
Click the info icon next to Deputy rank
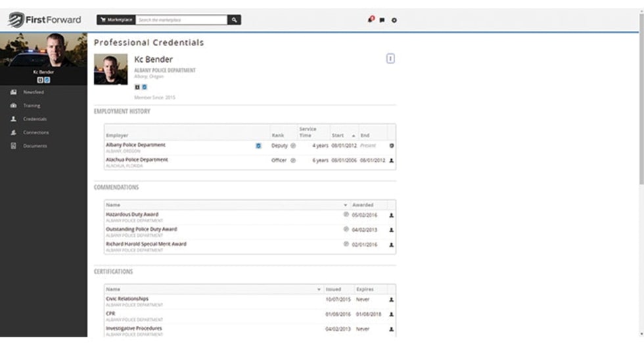click(293, 145)
